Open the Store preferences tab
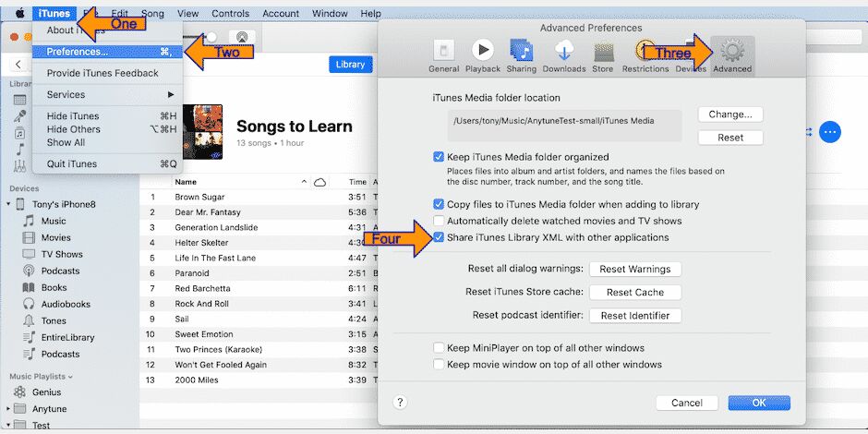The height and width of the screenshot is (434, 868). (x=603, y=56)
